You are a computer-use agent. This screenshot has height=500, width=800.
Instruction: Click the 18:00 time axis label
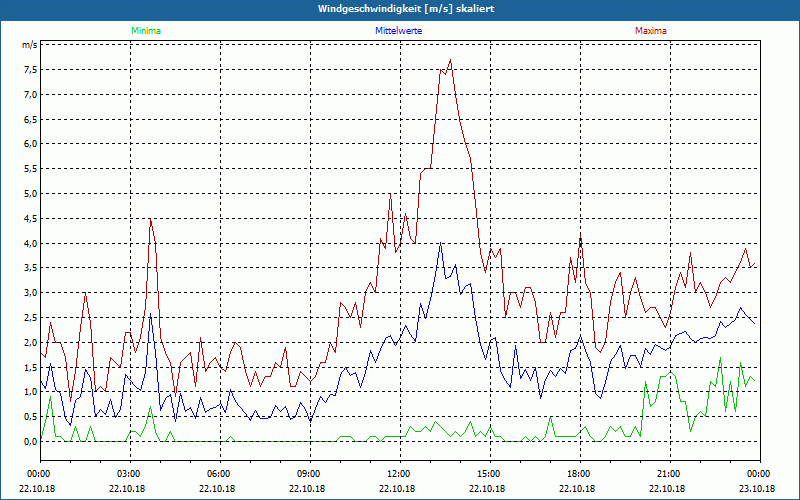click(578, 474)
